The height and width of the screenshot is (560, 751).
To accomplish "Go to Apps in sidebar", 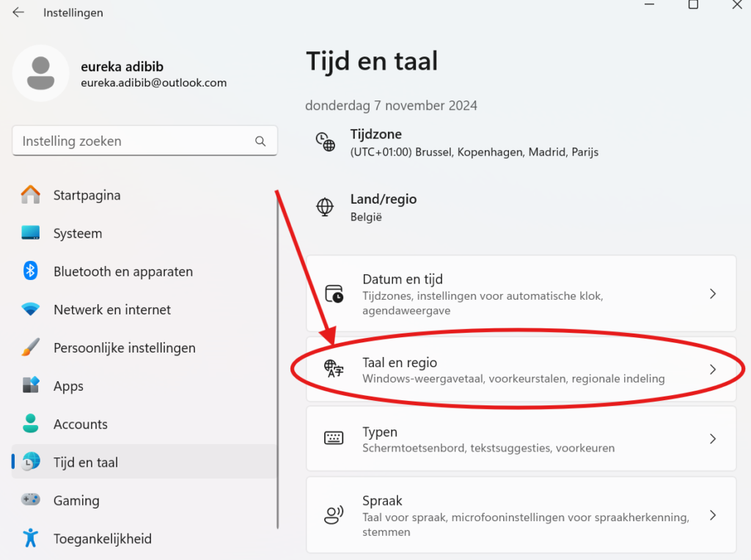I will click(x=68, y=386).
